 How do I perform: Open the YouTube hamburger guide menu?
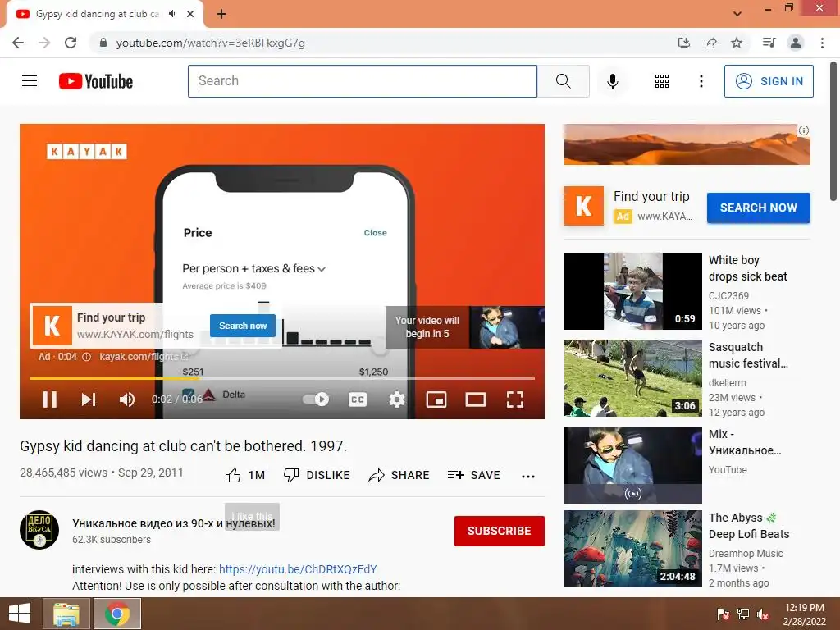tap(30, 81)
